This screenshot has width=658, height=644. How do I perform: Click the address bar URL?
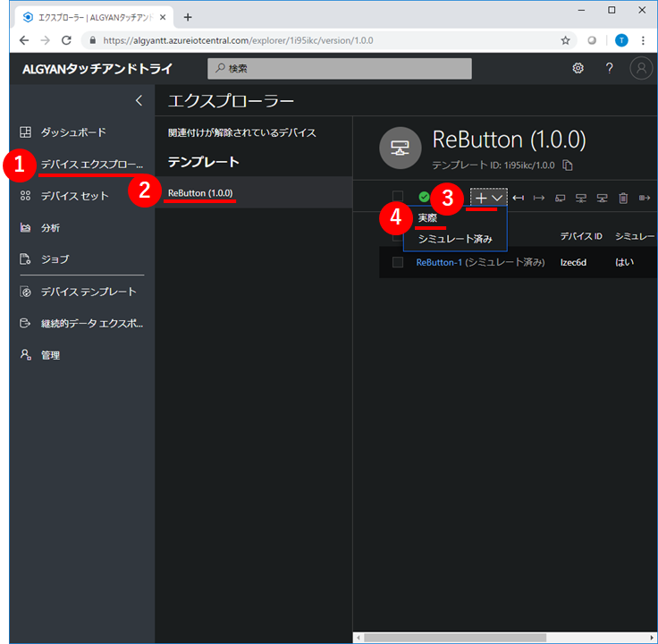(238, 40)
